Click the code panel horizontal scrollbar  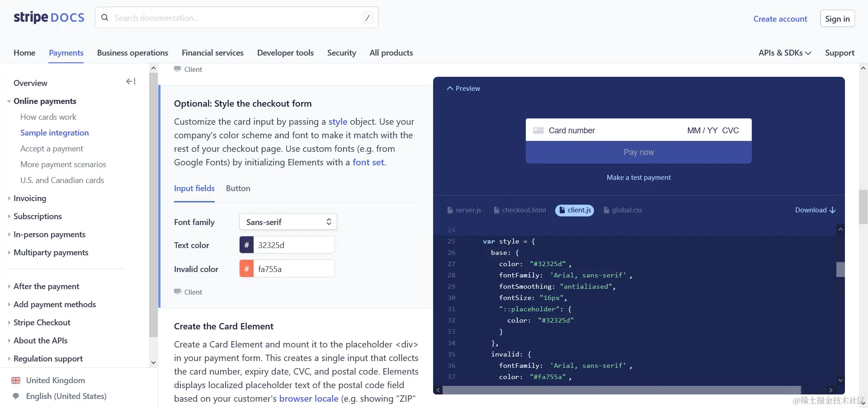pyautogui.click(x=622, y=390)
